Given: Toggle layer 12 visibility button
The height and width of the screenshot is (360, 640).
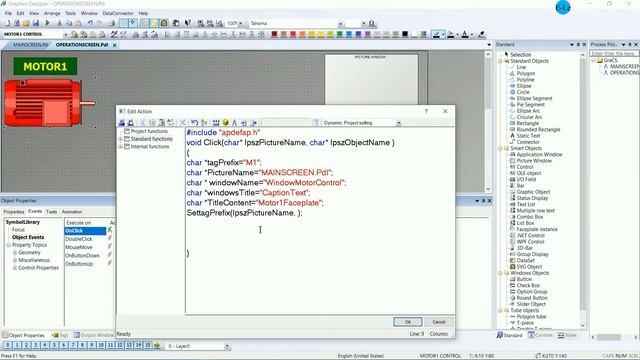Looking at the screenshot, I should 120,346.
